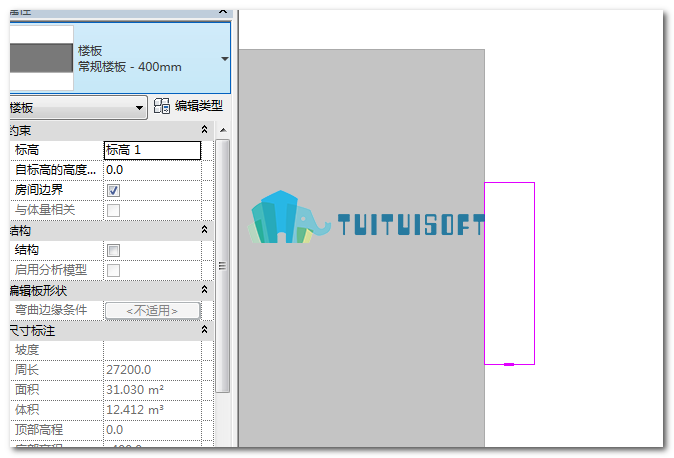Image resolution: width=674 pixels, height=458 pixels.
Task: Open the floor type selector dropdown arrow
Action: pyautogui.click(x=225, y=59)
